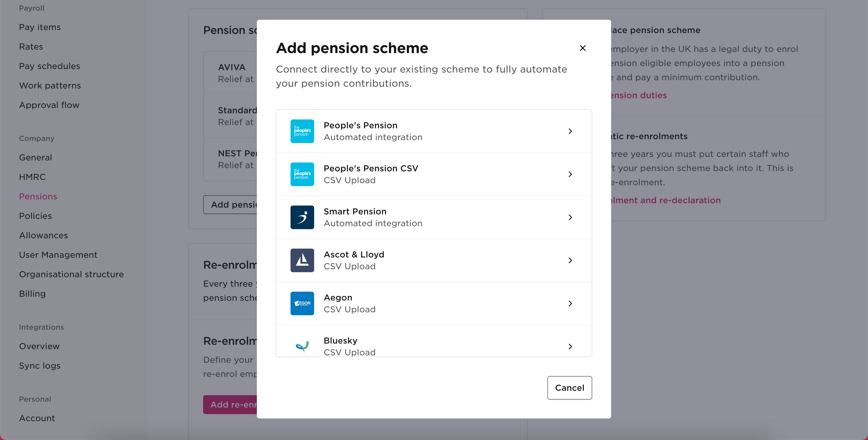The height and width of the screenshot is (440, 868).
Task: Open the Sync logs page
Action: click(40, 366)
